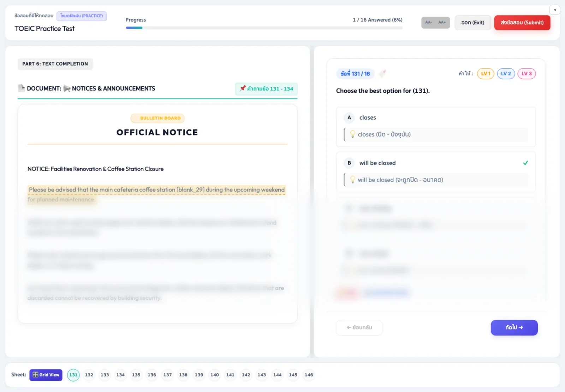
Task: Submit the test with red Submit button
Action: pos(522,23)
